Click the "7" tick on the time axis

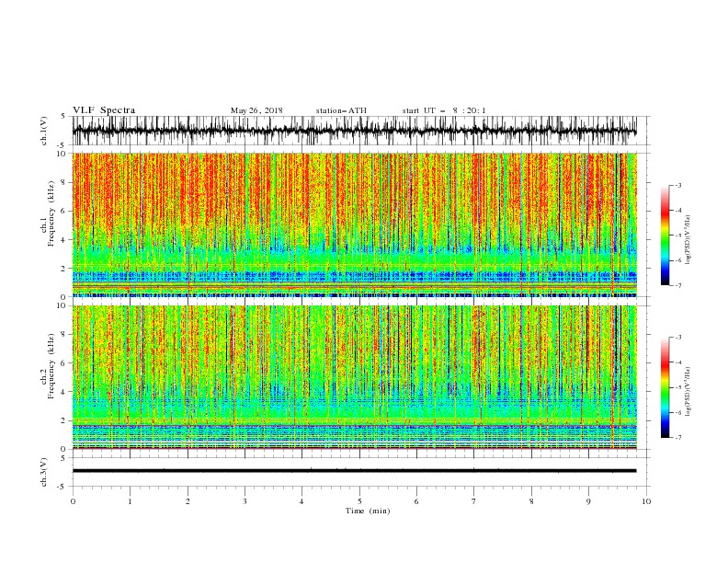coord(474,501)
